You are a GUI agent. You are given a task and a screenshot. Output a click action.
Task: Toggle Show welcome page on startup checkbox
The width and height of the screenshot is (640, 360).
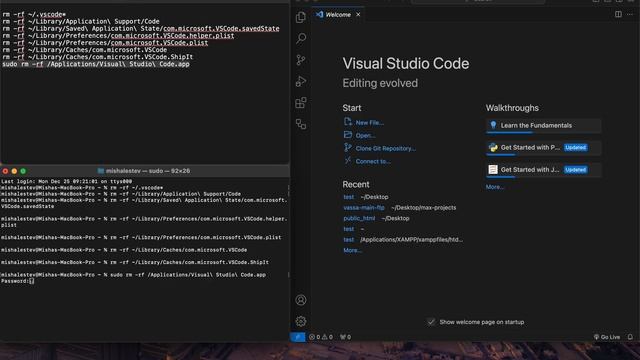tap(431, 322)
